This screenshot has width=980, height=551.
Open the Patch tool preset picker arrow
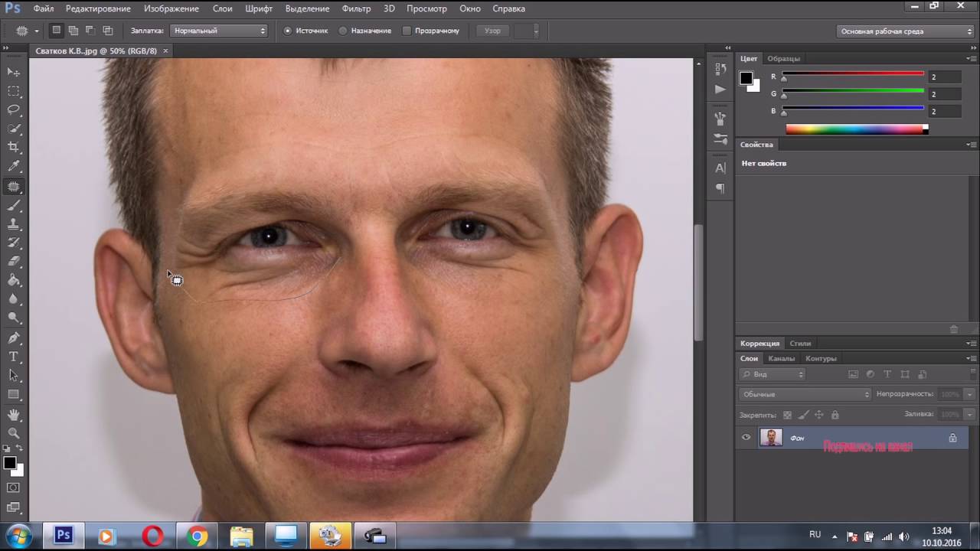click(37, 31)
